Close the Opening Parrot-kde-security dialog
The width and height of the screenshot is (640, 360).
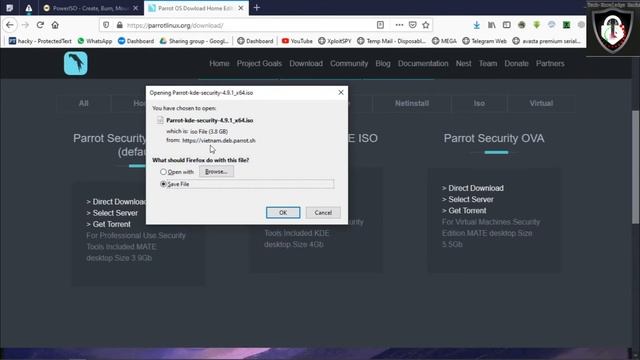coord(341,93)
